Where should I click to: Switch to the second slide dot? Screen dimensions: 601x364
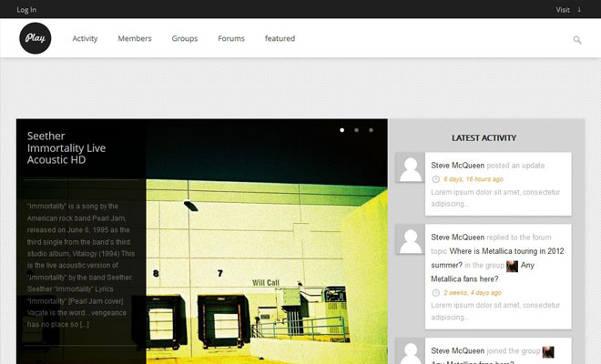point(357,130)
